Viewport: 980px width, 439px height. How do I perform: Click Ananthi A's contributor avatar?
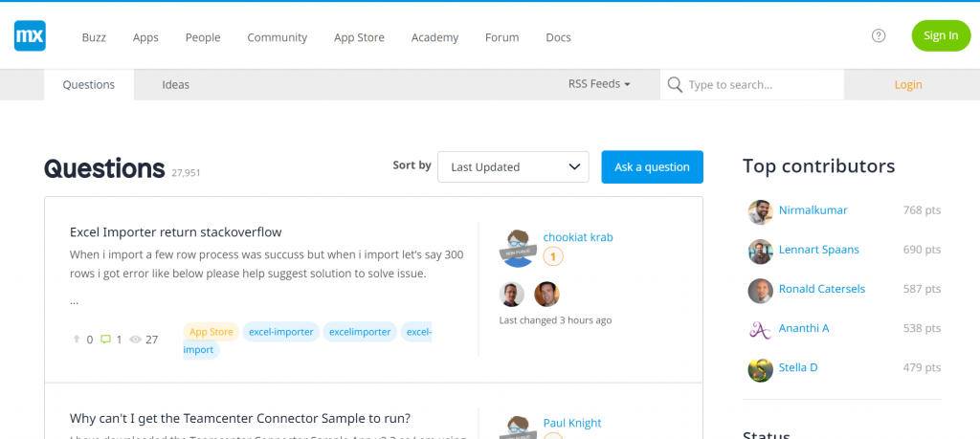click(x=760, y=329)
